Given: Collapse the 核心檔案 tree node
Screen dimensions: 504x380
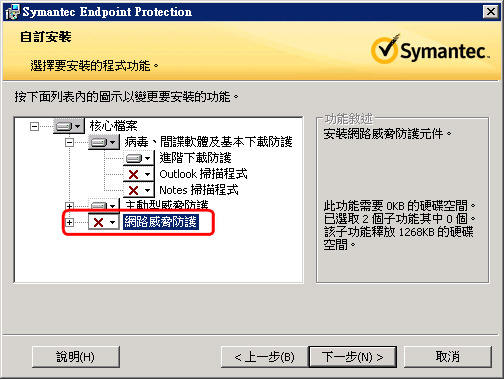Looking at the screenshot, I should click(x=34, y=126).
